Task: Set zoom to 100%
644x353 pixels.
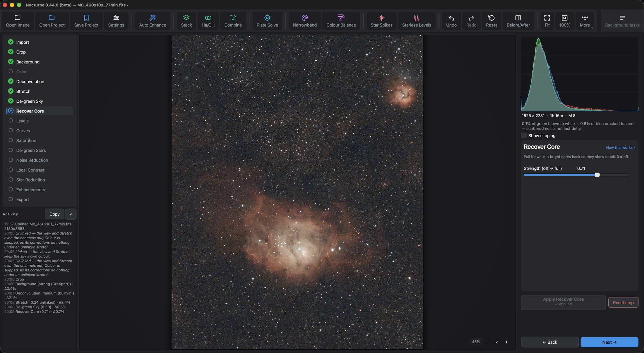Action: tap(564, 21)
